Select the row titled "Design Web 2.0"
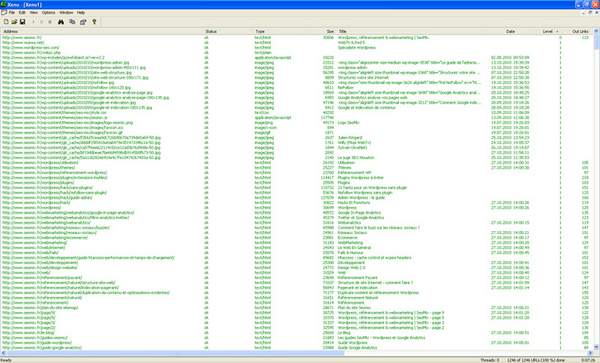This screenshot has width=600, height=363. [297, 268]
